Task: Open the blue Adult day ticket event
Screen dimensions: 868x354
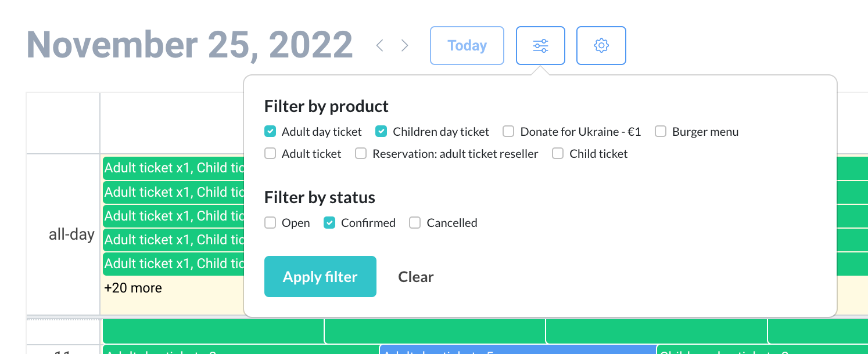Action: coord(517,349)
